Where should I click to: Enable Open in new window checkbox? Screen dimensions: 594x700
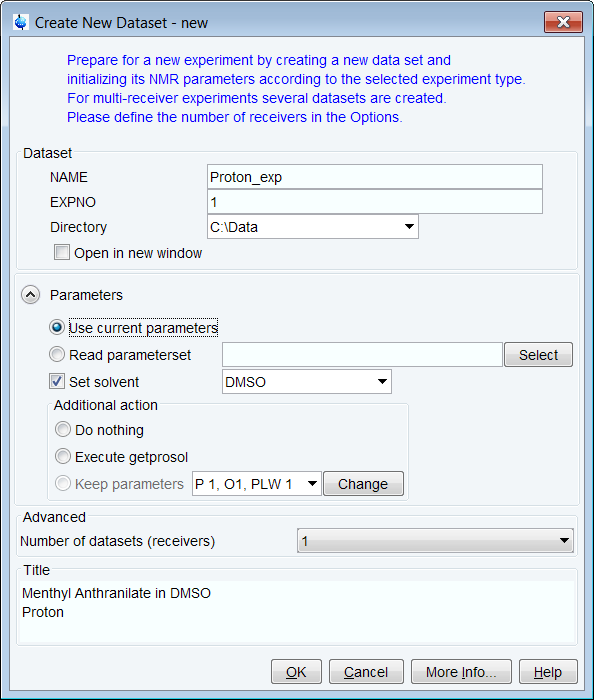pyautogui.click(x=62, y=252)
